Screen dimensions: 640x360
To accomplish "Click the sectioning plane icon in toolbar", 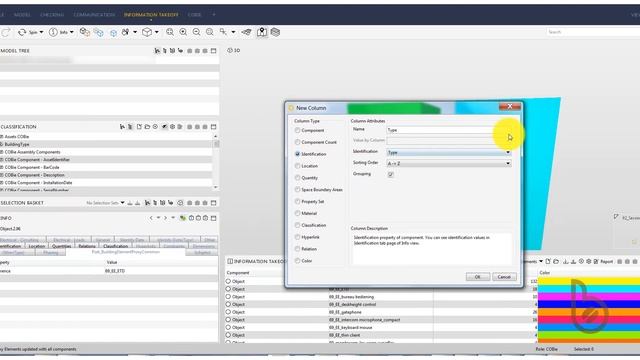I will 246,32.
